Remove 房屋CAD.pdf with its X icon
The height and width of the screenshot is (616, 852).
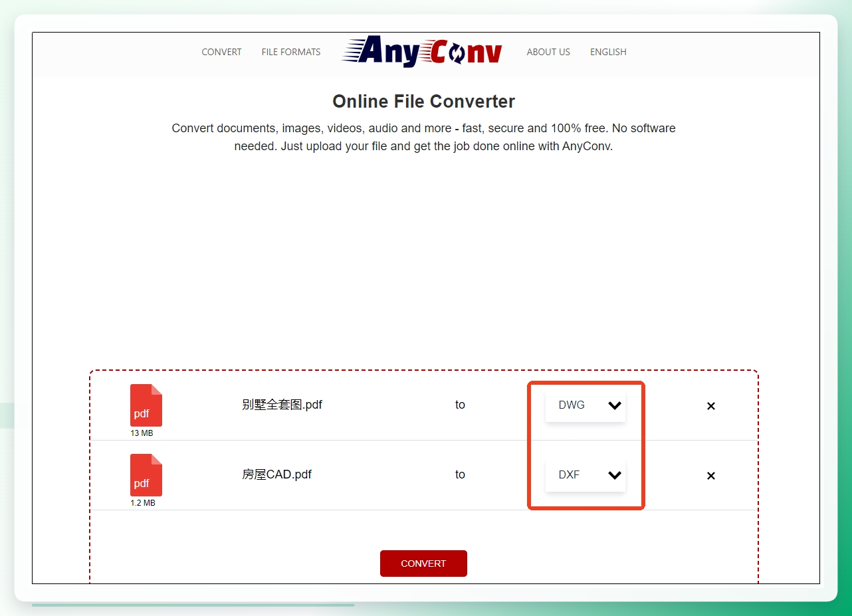tap(711, 476)
